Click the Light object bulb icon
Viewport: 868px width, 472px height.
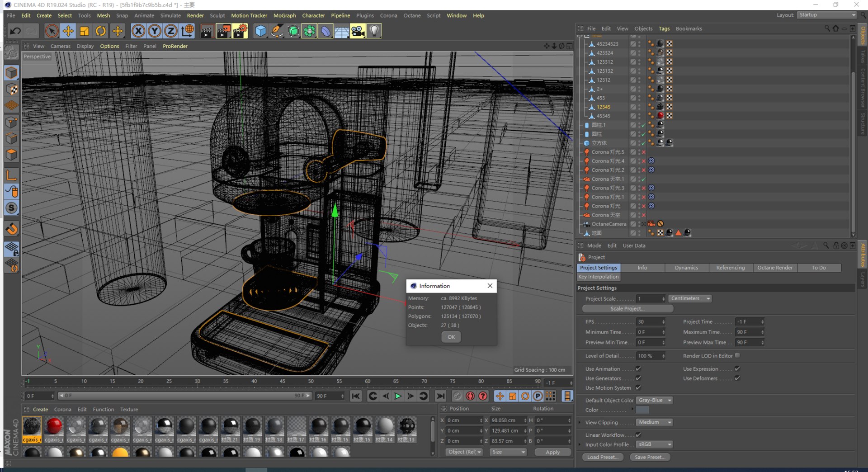point(374,31)
